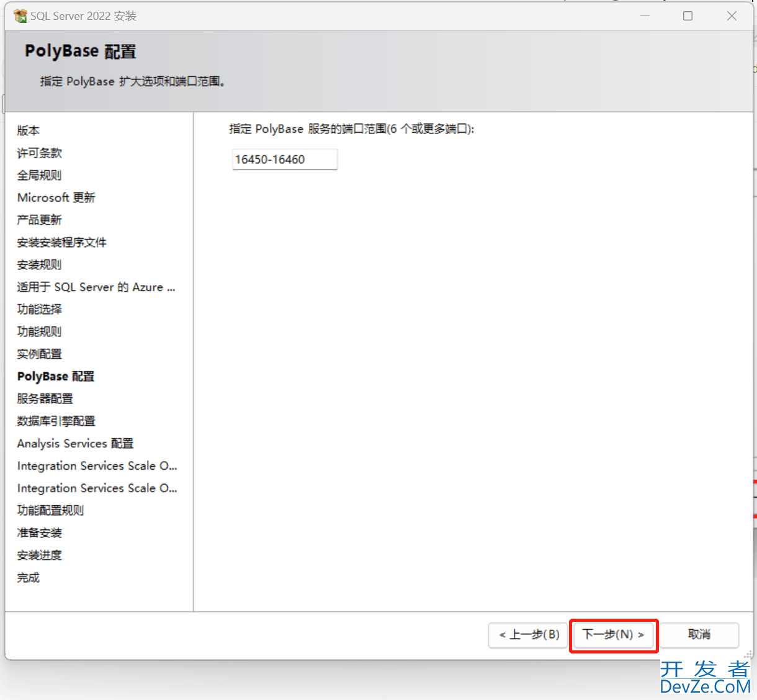Select the 产品更新 step
The image size is (757, 700).
(40, 220)
